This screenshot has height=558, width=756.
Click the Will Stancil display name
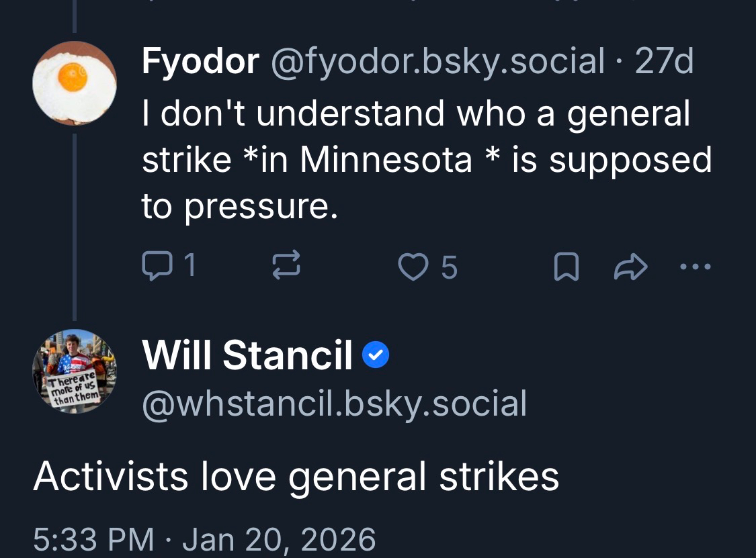(247, 355)
